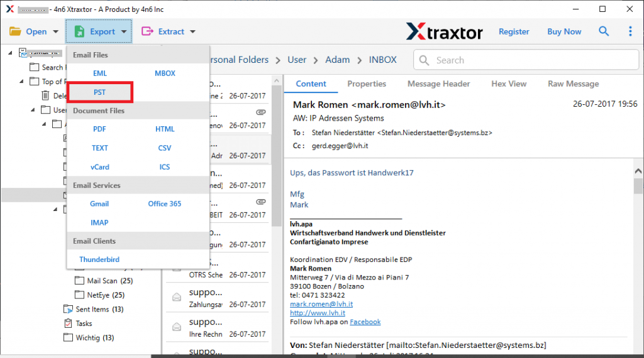Open the Ihre Rechn email in list
Image resolution: width=644 pixels, height=358 pixels.
(217, 327)
